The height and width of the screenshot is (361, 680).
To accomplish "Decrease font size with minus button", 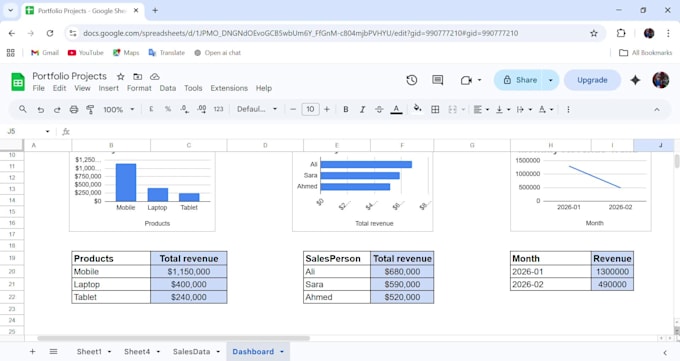I will pyautogui.click(x=293, y=109).
